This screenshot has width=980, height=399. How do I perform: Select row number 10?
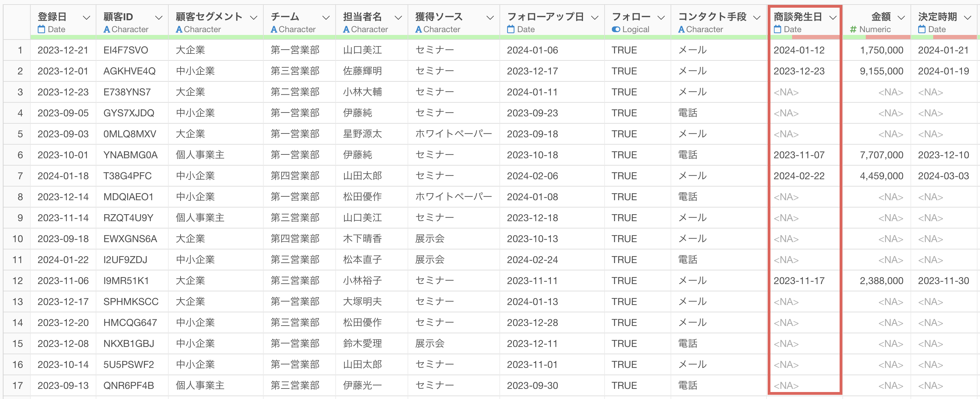click(17, 239)
